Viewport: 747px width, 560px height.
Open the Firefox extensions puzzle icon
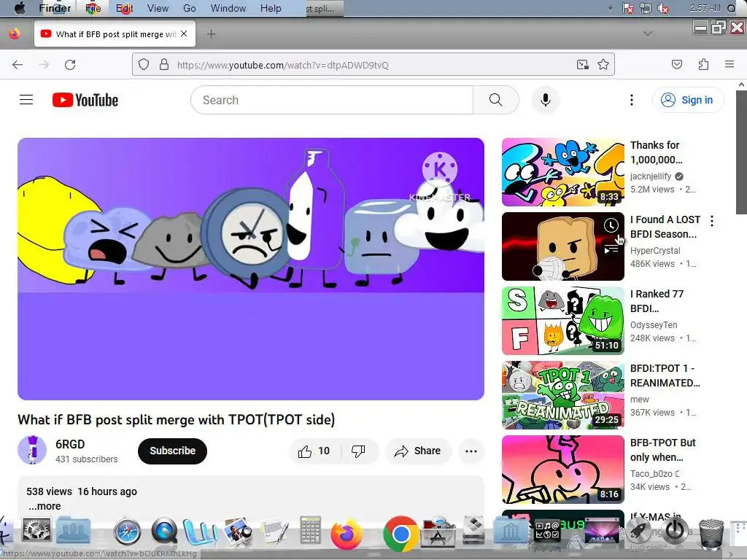[703, 64]
